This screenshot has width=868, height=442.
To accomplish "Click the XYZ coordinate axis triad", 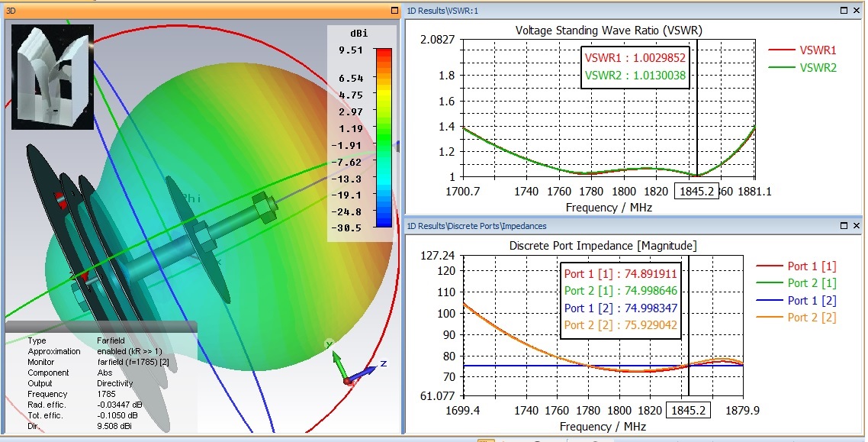I will coord(357,364).
